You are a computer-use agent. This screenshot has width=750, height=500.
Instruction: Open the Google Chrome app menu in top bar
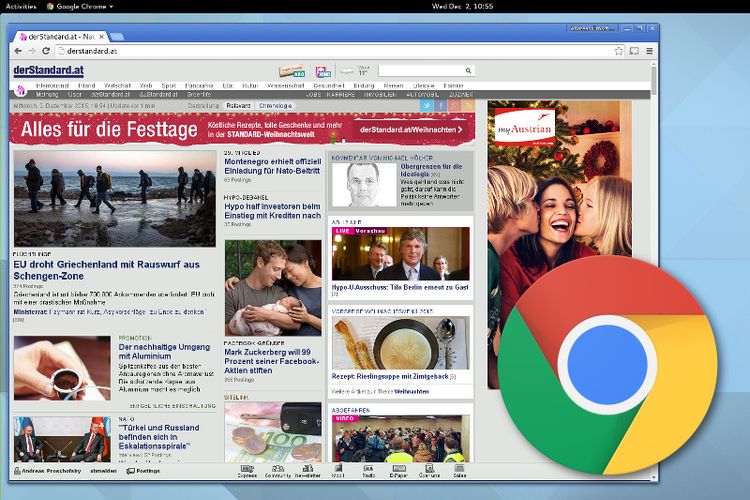(x=80, y=6)
